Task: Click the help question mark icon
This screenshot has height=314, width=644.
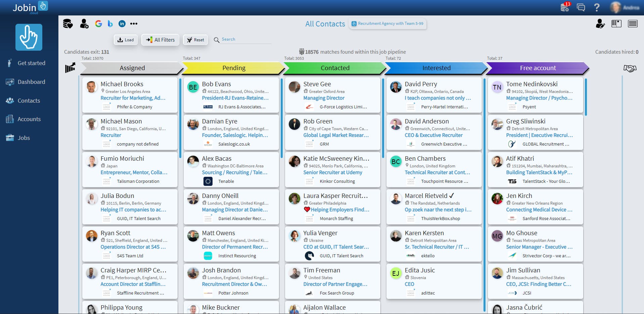Action: (597, 7)
